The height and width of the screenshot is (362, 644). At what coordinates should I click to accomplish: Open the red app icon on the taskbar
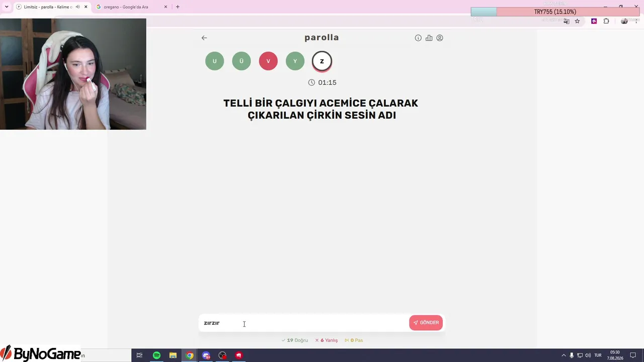click(239, 355)
